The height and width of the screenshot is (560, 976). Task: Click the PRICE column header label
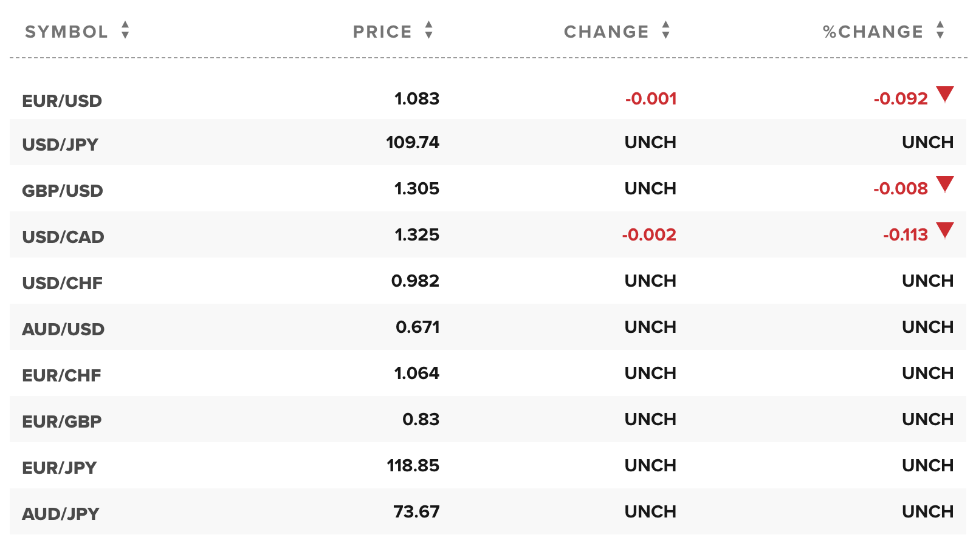[382, 32]
